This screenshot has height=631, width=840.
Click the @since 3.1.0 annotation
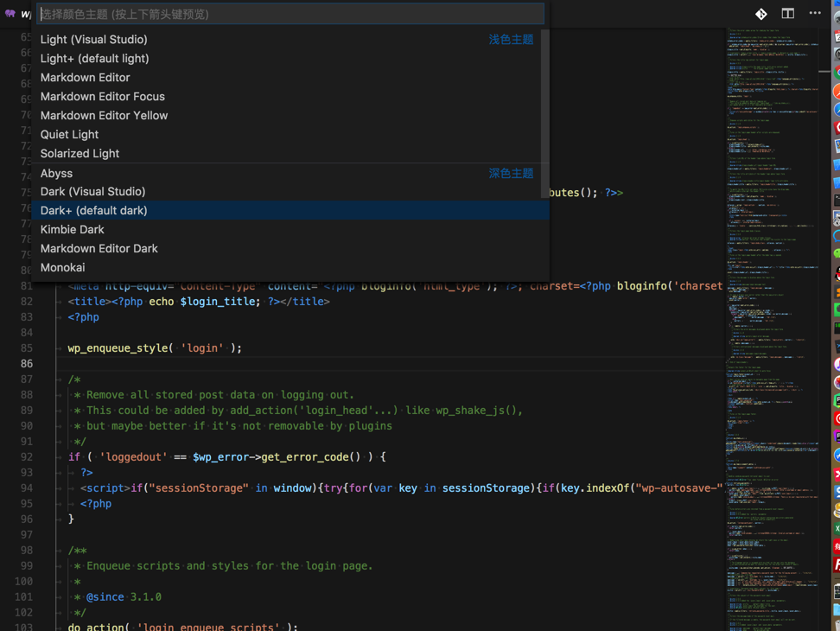point(124,596)
